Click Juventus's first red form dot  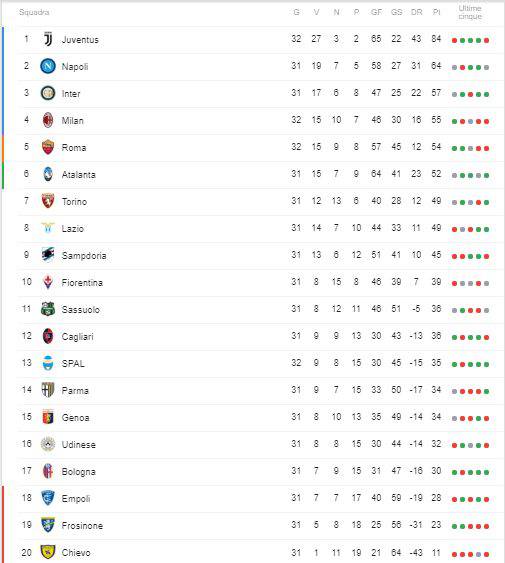pyautogui.click(x=454, y=40)
